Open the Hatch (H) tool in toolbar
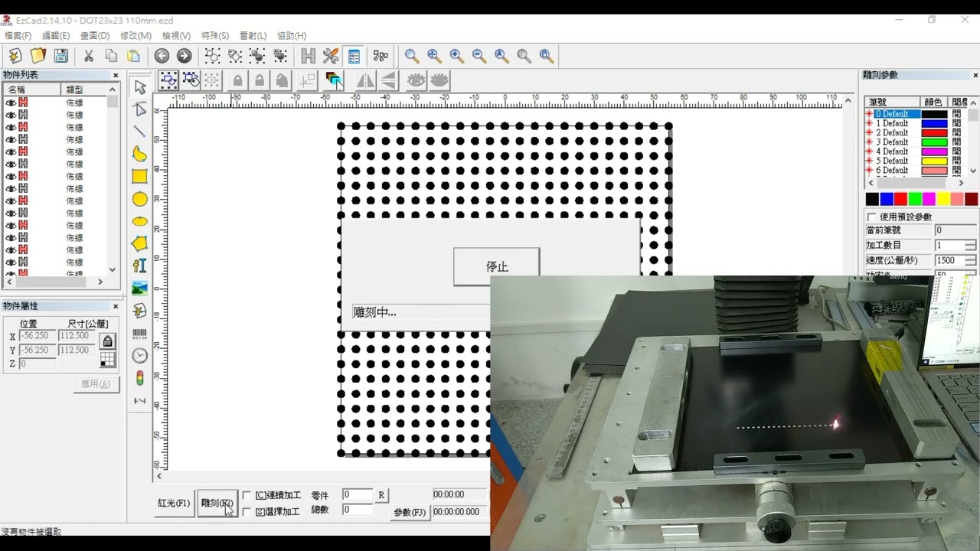The height and width of the screenshot is (551, 980). click(x=309, y=56)
